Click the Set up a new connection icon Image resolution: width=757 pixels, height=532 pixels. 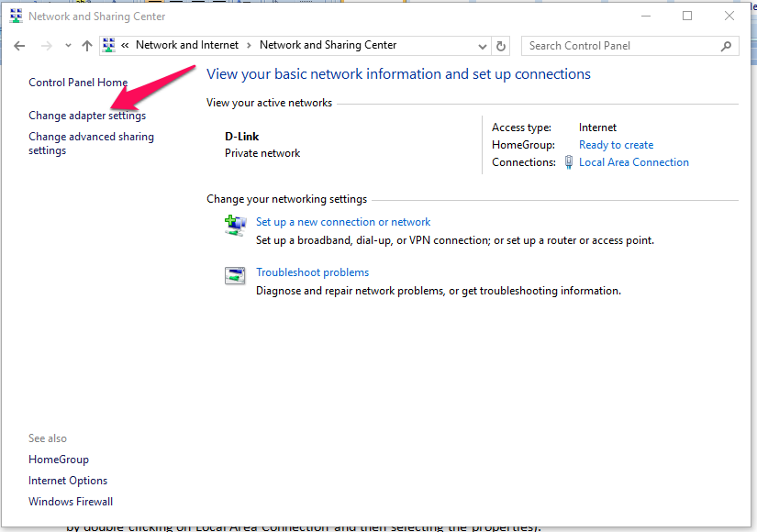235,225
